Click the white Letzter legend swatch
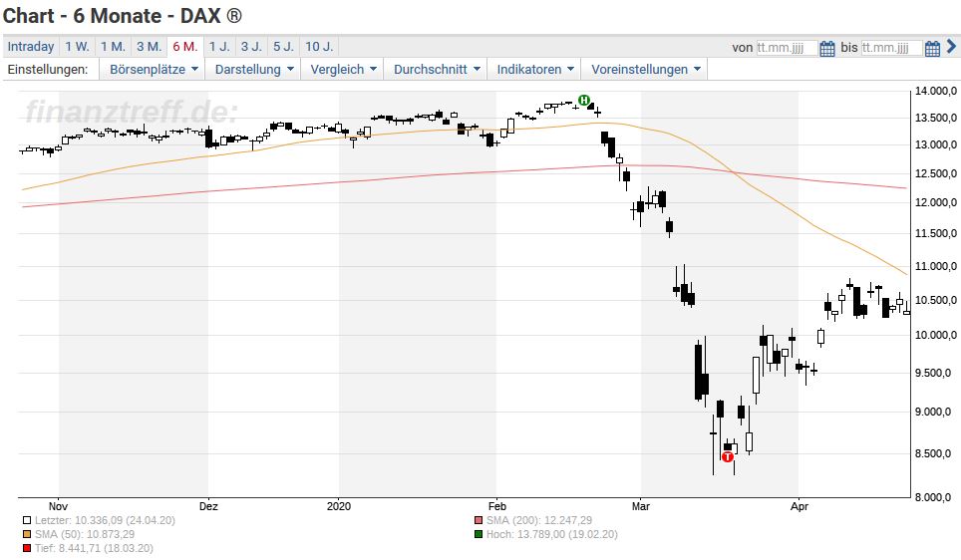The height and width of the screenshot is (560, 961). 27,521
